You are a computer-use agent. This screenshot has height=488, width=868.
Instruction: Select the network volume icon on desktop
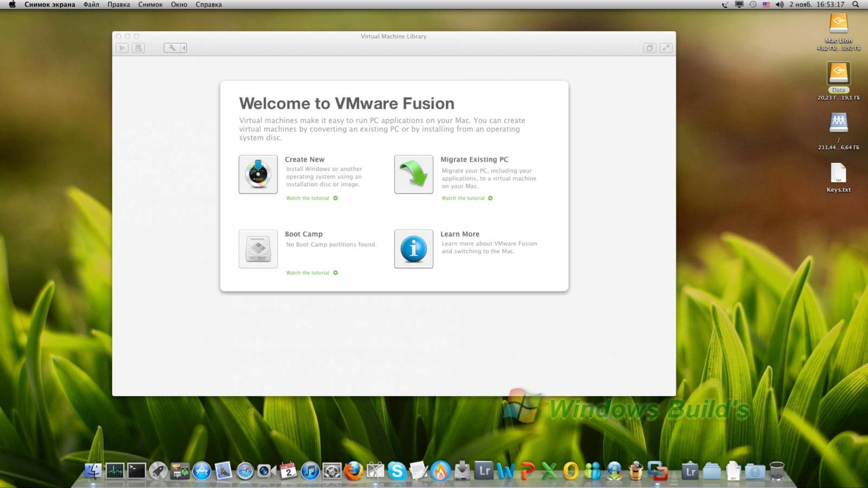coord(839,123)
